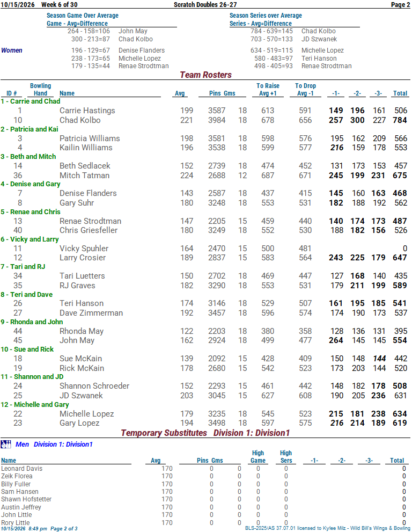
Task: Click JD Szwanek's 236 game score
Action: pos(378,396)
